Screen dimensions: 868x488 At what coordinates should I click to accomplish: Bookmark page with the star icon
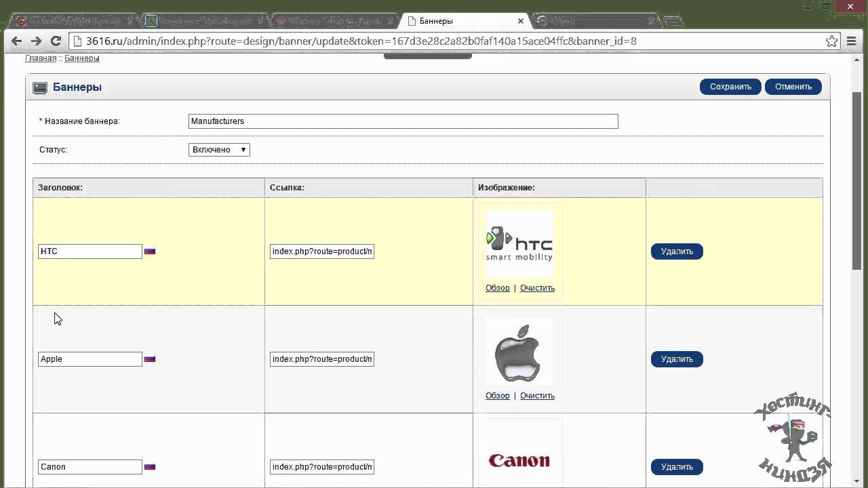click(x=831, y=41)
